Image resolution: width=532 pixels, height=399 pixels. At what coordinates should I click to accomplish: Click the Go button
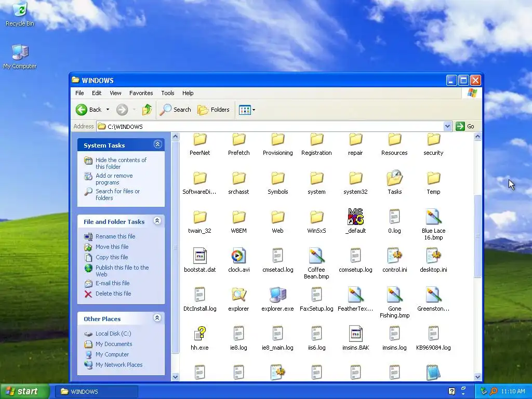(465, 126)
